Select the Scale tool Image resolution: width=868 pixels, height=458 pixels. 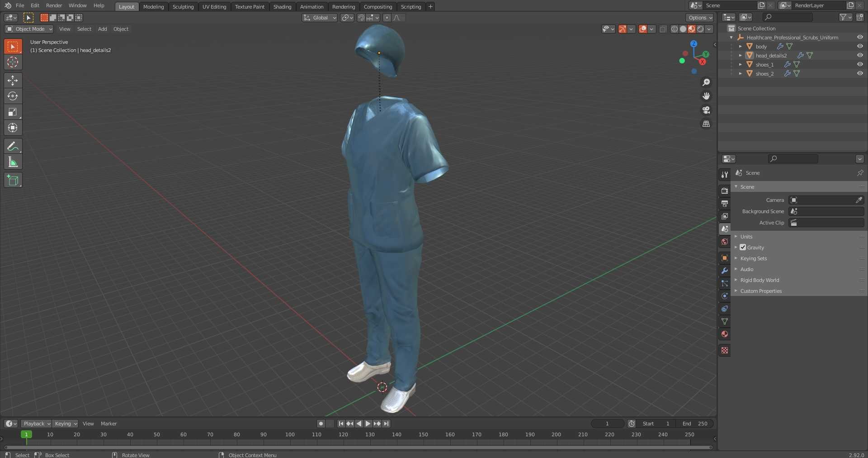13,112
